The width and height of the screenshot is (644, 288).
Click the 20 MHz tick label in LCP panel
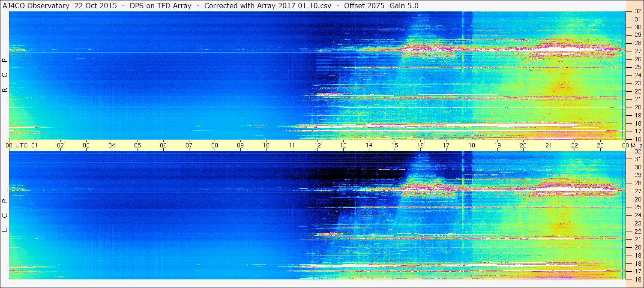coord(638,247)
